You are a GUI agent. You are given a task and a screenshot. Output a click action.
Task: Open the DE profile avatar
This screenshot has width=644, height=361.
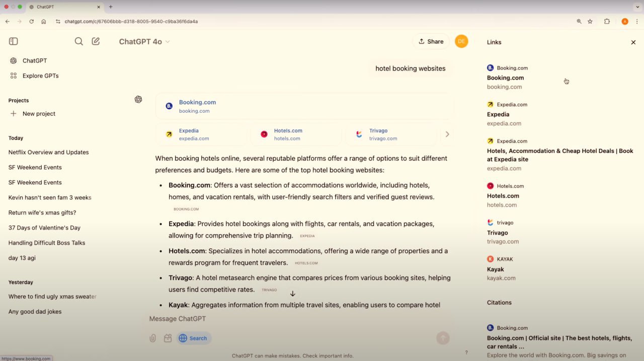pyautogui.click(x=461, y=41)
